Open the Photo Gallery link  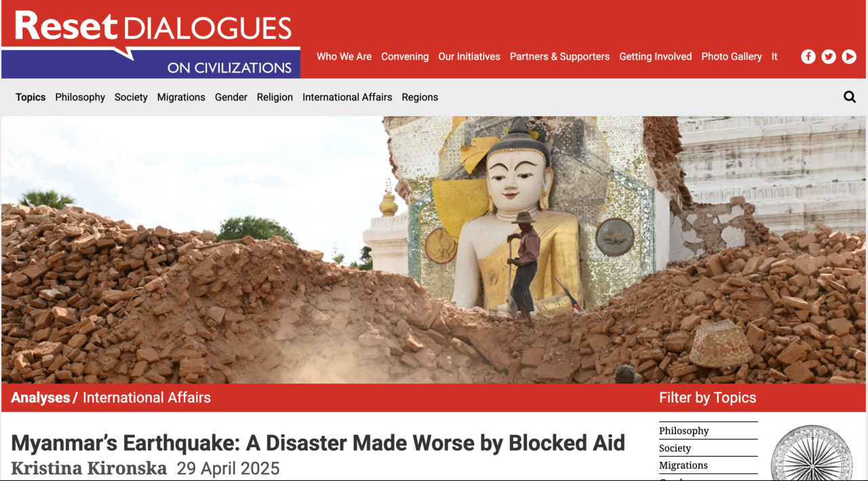point(732,57)
